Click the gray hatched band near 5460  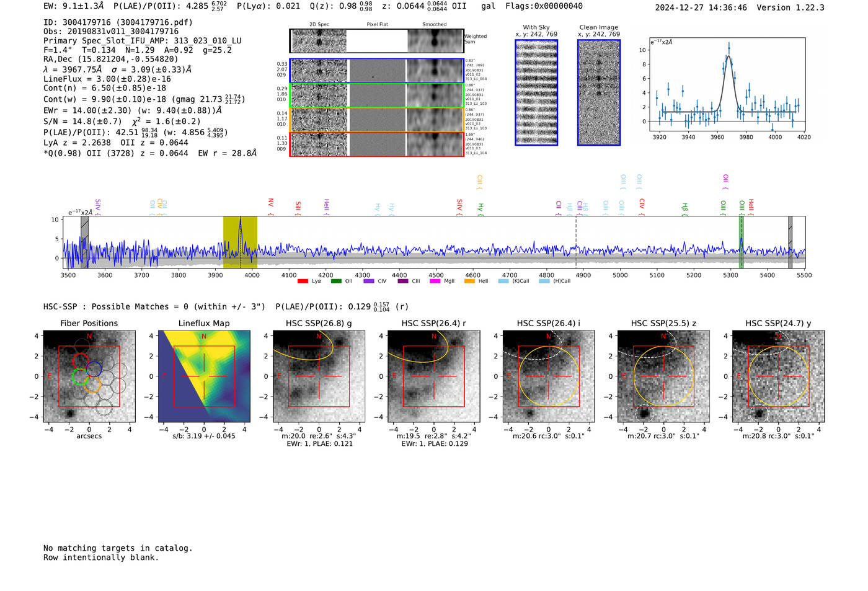tap(790, 242)
